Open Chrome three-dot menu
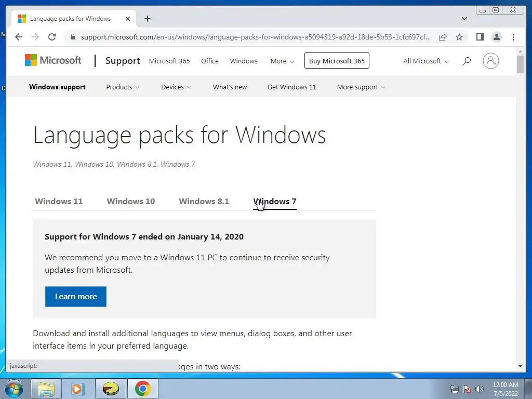This screenshot has width=532, height=399. tap(513, 37)
